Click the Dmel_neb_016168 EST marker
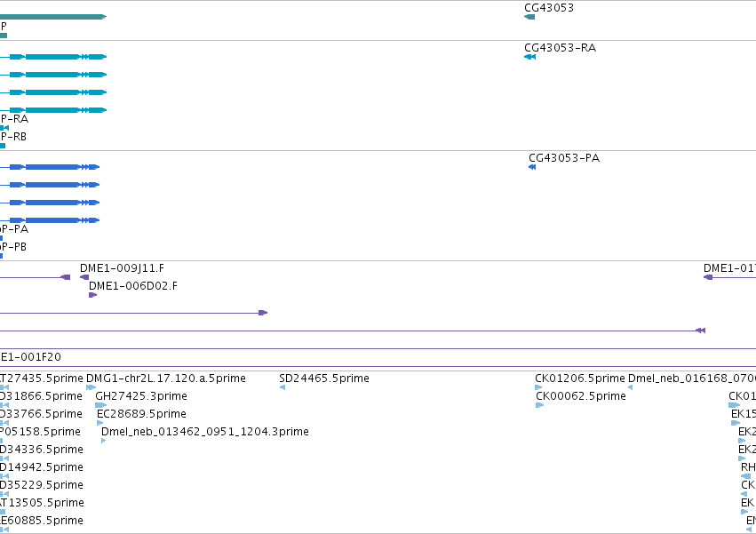Screen dimensions: 756x534 (x=630, y=387)
